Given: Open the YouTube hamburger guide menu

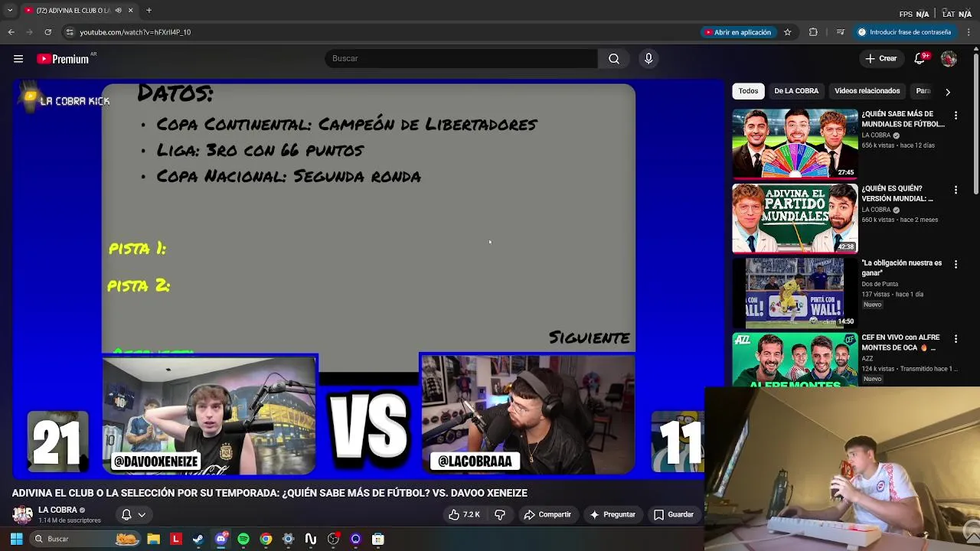Looking at the screenshot, I should click(18, 59).
